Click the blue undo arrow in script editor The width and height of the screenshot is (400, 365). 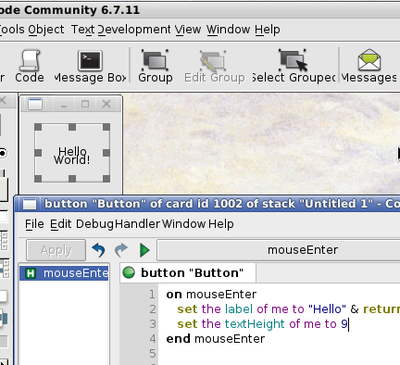pyautogui.click(x=99, y=250)
